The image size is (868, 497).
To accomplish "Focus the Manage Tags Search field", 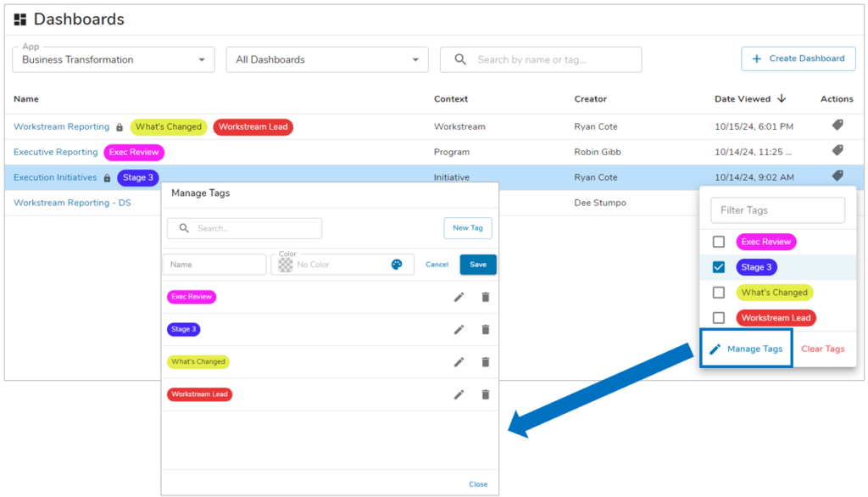I will coord(244,228).
